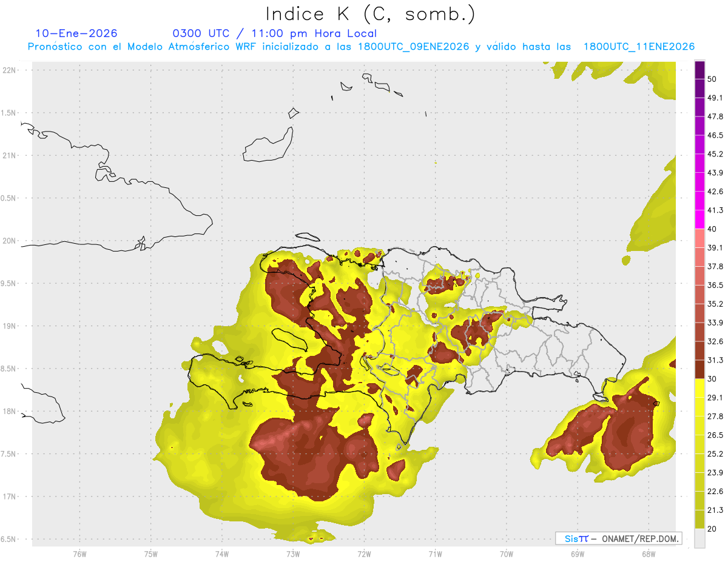
Task: Click the "19N" latitude label
Action: tap(10, 326)
